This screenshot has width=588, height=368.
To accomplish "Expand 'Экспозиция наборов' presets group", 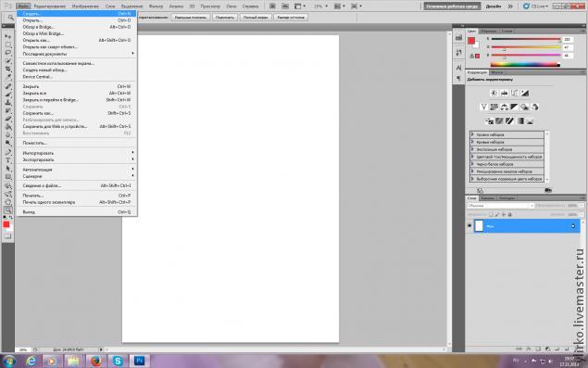I will (473, 149).
